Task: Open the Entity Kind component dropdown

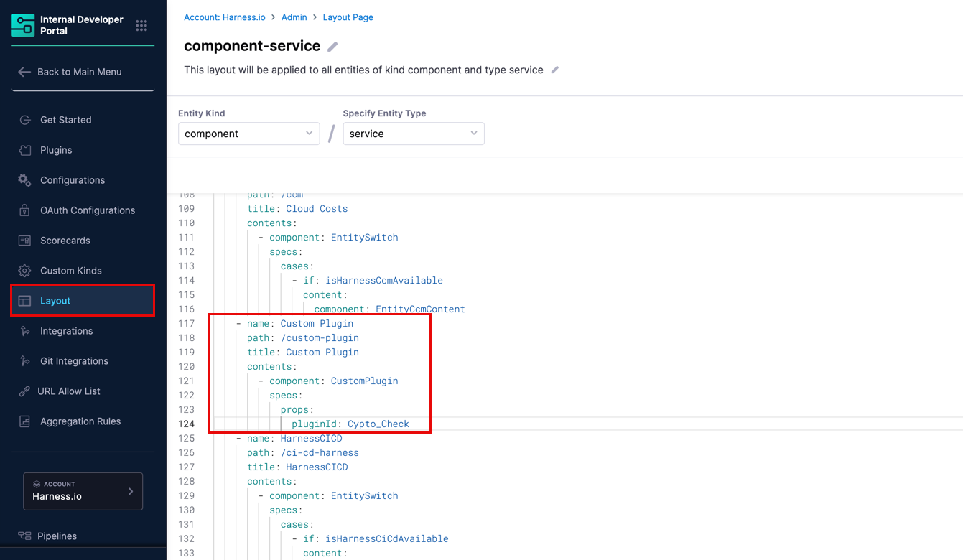Action: [248, 134]
